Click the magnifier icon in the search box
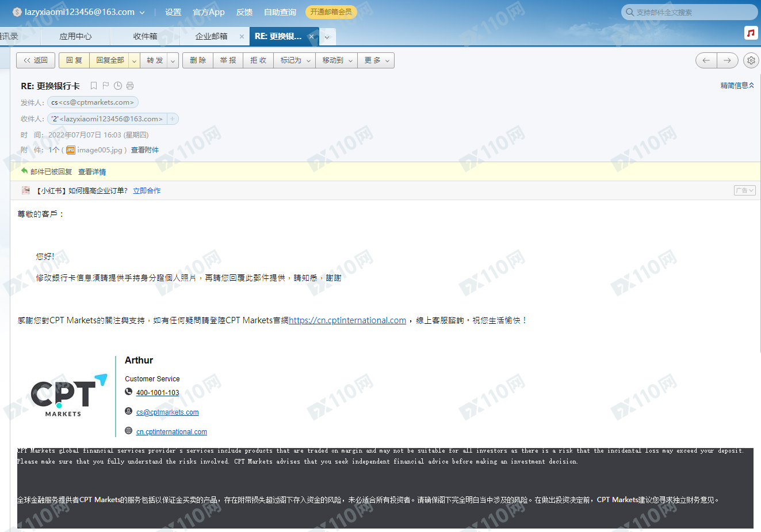This screenshot has height=532, width=761. [x=630, y=12]
